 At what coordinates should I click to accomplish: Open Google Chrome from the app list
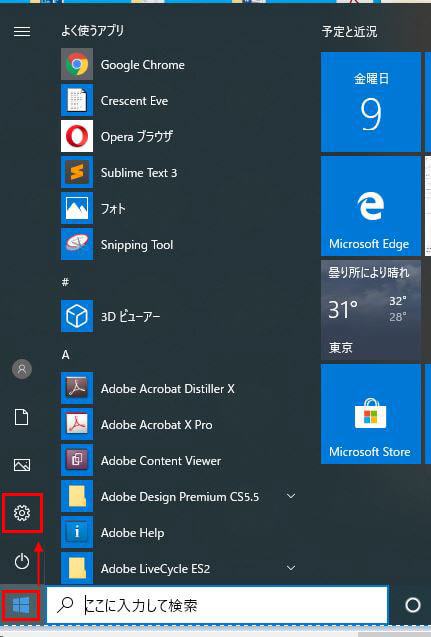click(x=179, y=64)
